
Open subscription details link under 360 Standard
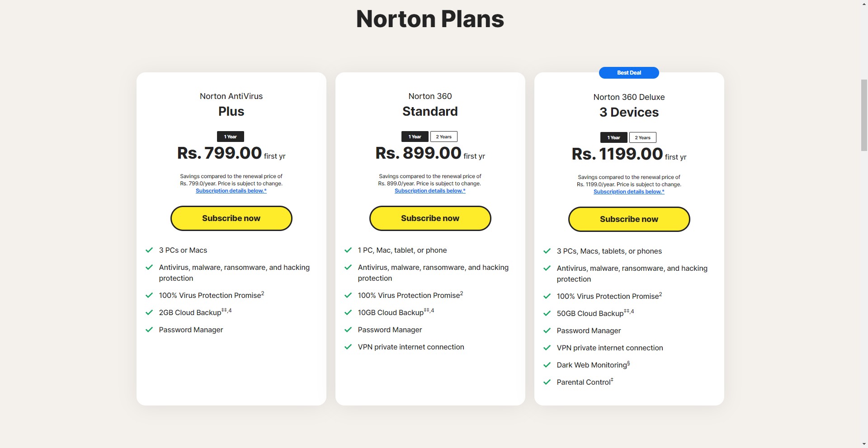[430, 191]
